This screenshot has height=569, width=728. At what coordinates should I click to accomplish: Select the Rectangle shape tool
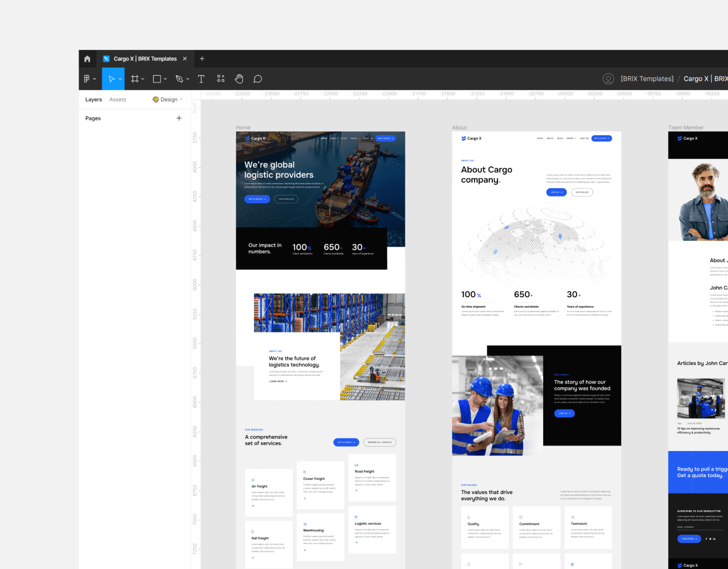(x=157, y=79)
